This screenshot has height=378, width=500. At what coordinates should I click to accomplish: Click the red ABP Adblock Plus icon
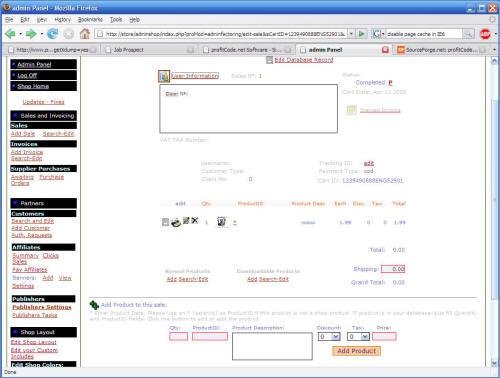[485, 34]
